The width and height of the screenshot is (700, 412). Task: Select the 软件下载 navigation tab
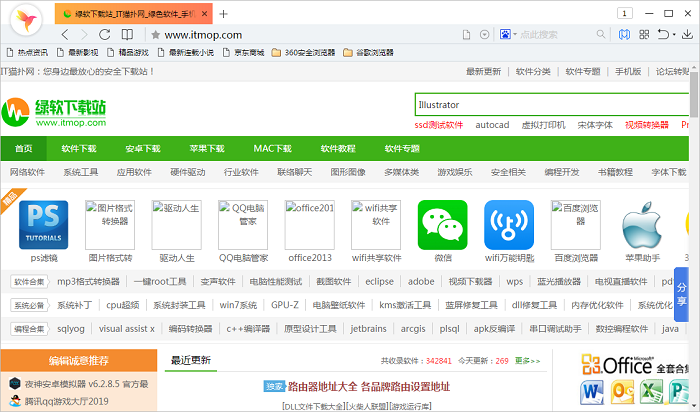coord(79,149)
